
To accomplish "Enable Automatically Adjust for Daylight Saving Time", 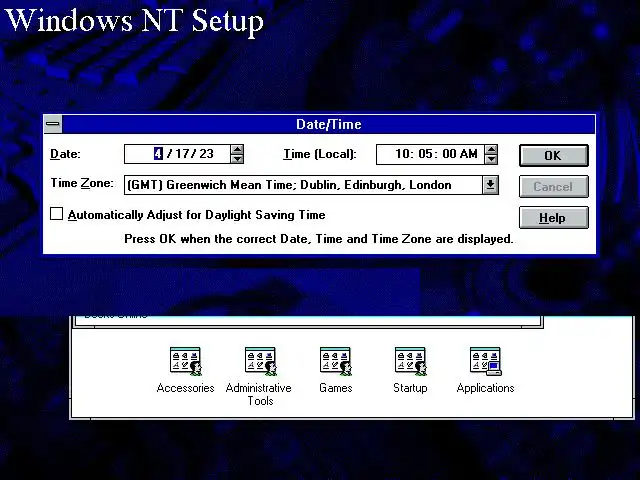I will click(x=56, y=214).
